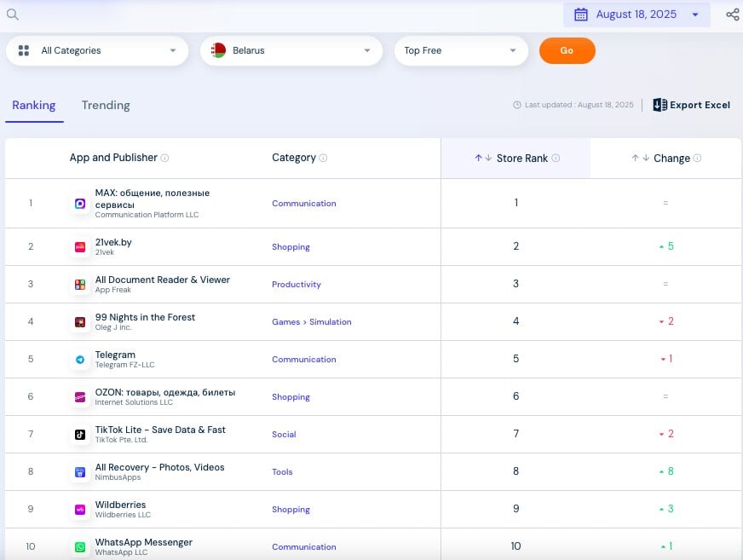The image size is (743, 560).
Task: Click the All Recovery app icon
Action: (80, 472)
